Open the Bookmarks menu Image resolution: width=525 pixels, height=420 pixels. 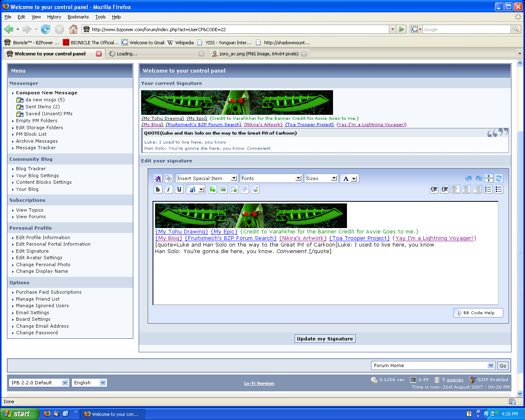[x=78, y=17]
